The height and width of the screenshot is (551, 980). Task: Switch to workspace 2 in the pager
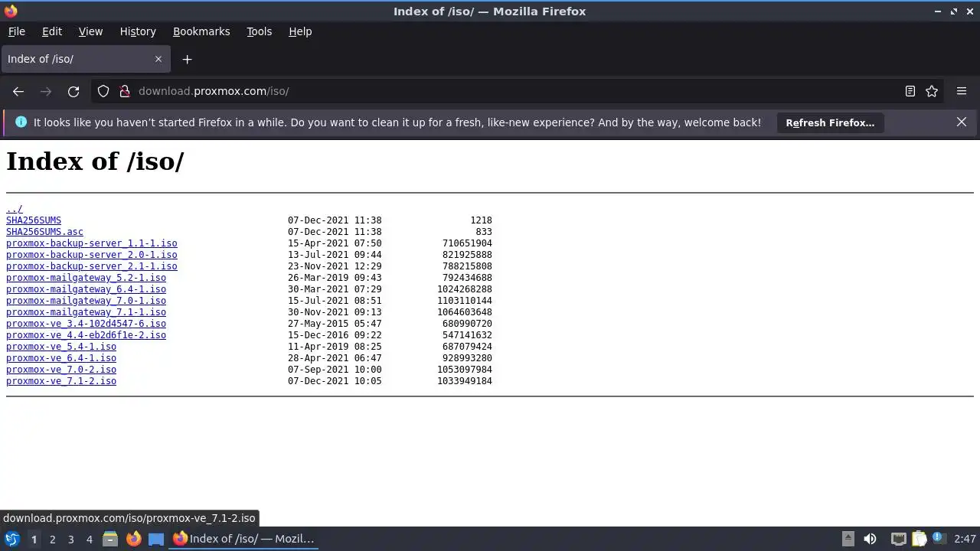click(x=52, y=540)
